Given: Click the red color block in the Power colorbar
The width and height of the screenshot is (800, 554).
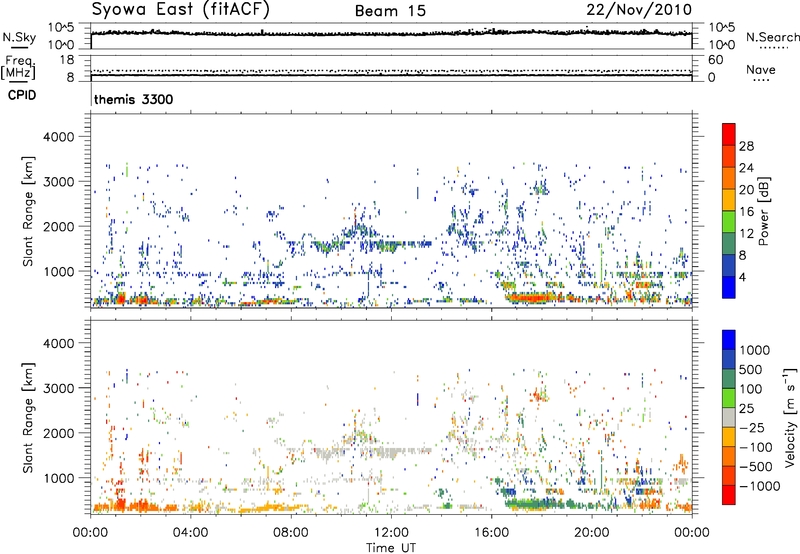Looking at the screenshot, I should [x=729, y=134].
